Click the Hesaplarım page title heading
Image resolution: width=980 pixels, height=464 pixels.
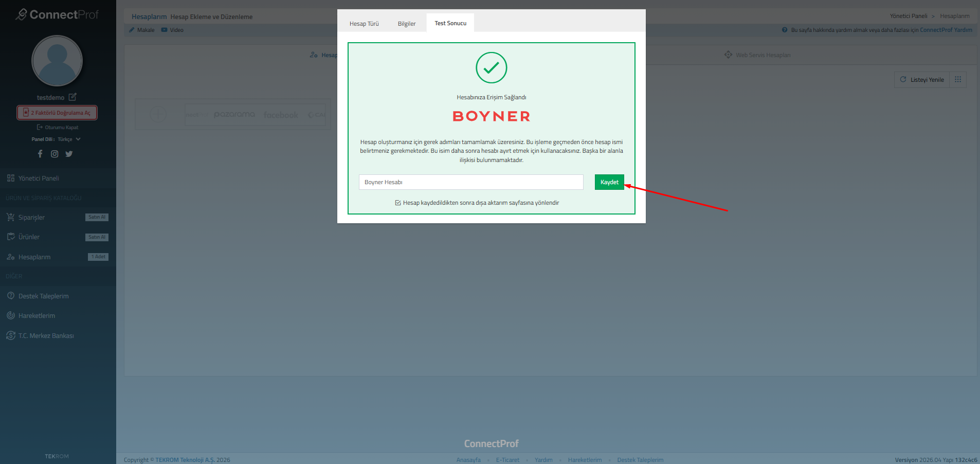point(149,16)
